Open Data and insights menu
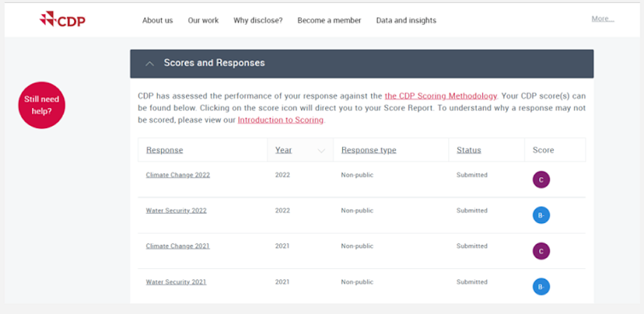 pyautogui.click(x=406, y=20)
